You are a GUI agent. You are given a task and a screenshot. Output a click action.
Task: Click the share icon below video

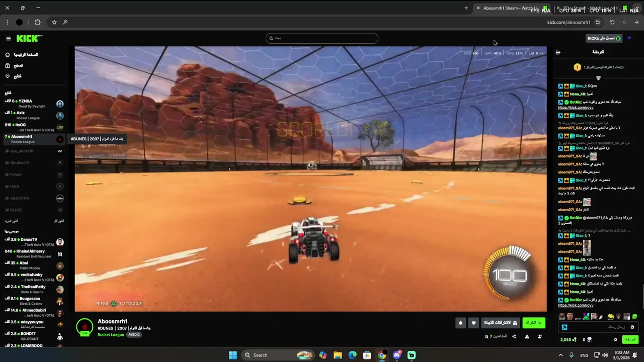tap(514, 336)
